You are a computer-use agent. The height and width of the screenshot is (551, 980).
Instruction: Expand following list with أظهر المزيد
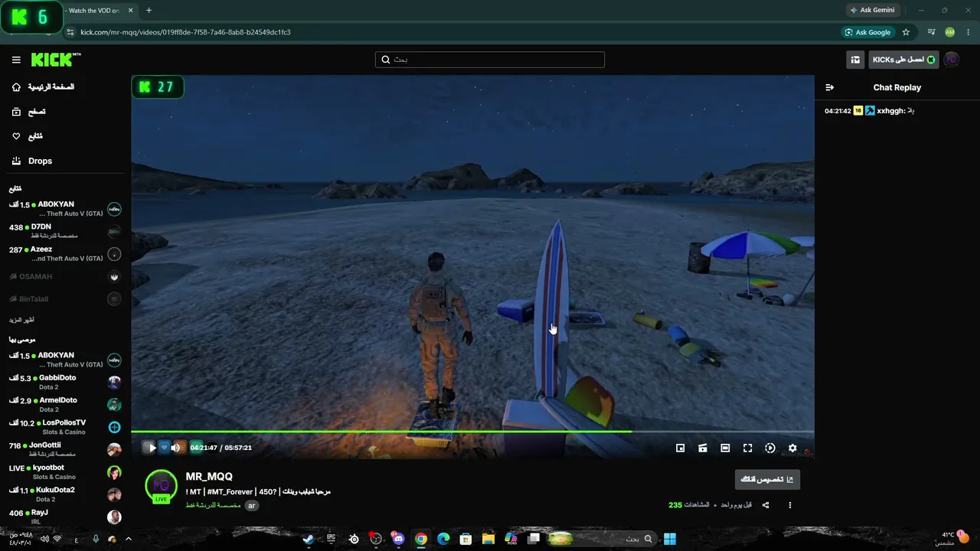21,320
